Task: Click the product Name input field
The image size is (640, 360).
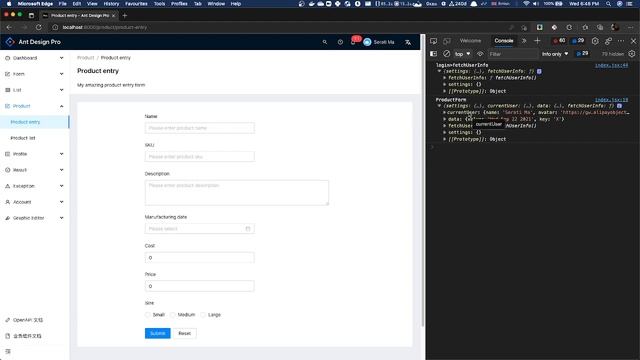Action: point(200,128)
